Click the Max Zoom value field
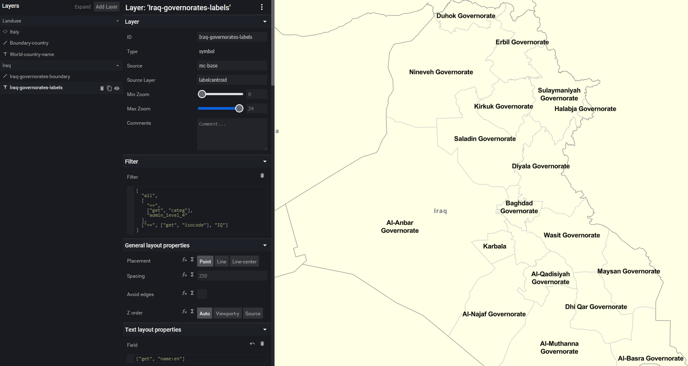Screen dimensions: 688x366 (256, 108)
